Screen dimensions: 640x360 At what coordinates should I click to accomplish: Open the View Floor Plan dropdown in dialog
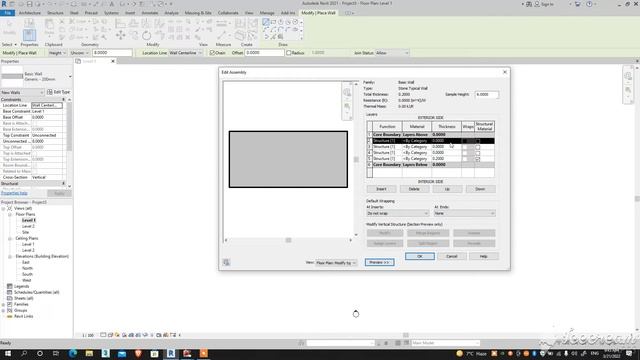pos(336,263)
